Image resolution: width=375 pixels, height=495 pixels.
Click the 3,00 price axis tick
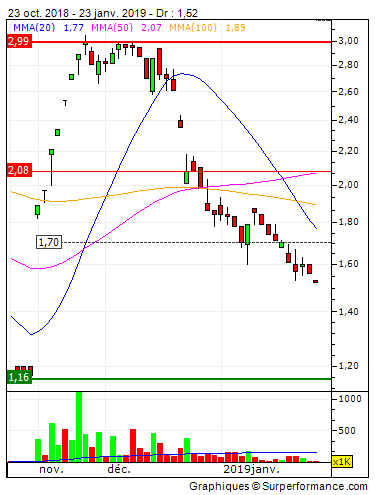[348, 41]
